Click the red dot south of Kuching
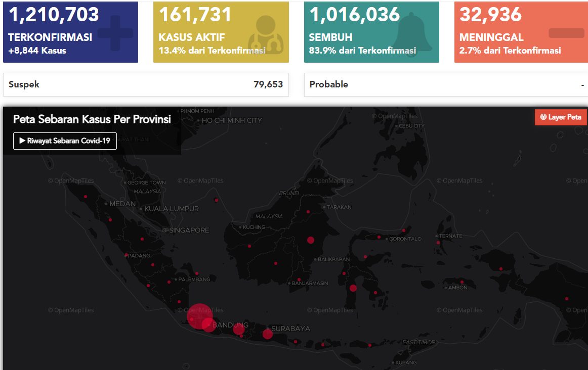This screenshot has width=588, height=370. coord(249,246)
